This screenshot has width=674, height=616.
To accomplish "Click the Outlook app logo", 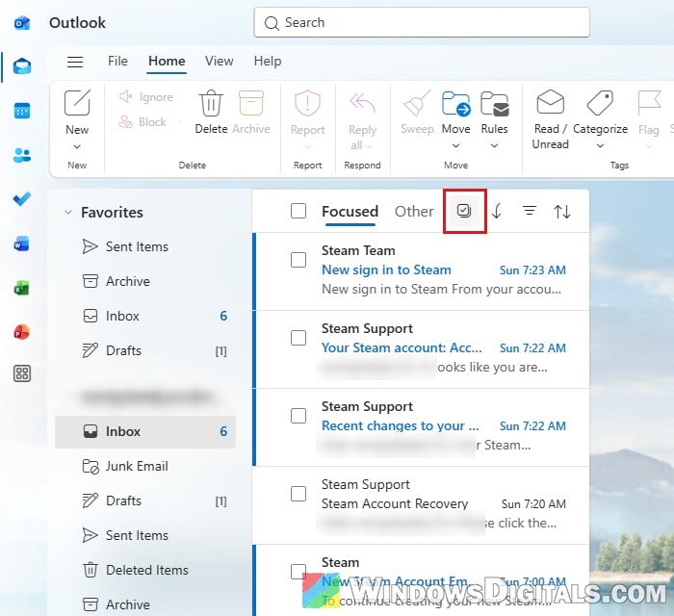I will pos(22,22).
